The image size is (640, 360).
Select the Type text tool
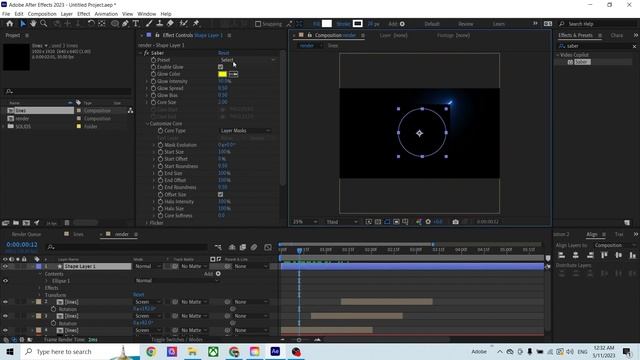click(x=136, y=24)
